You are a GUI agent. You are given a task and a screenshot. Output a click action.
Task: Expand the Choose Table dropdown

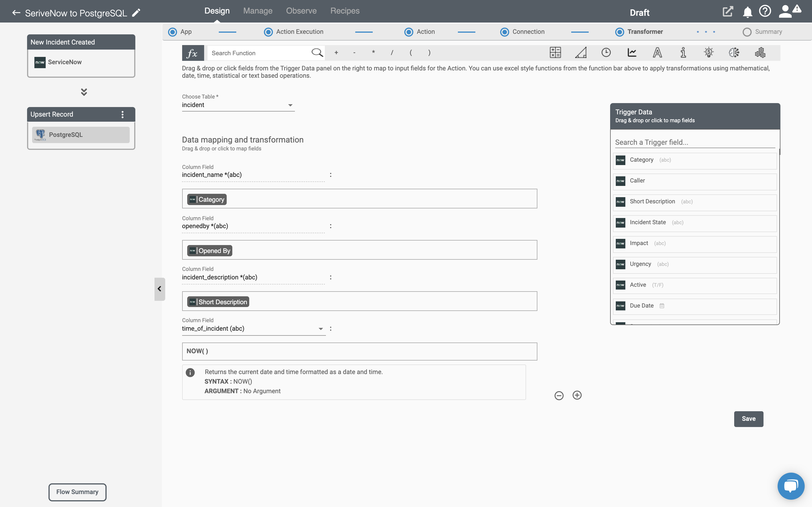click(290, 104)
